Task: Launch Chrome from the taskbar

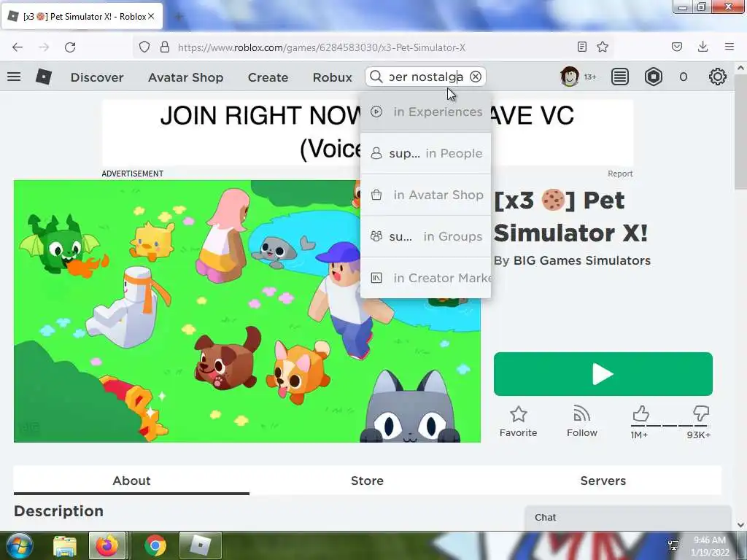Action: (155, 545)
